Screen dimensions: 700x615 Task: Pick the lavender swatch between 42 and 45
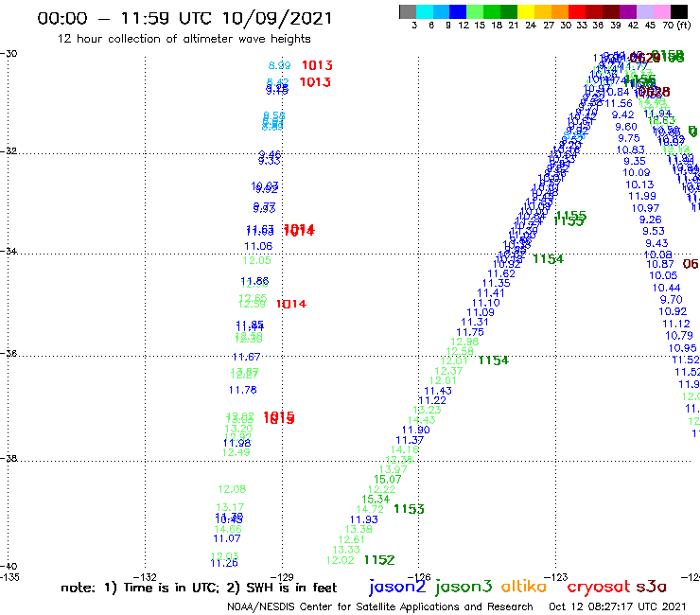644,11
